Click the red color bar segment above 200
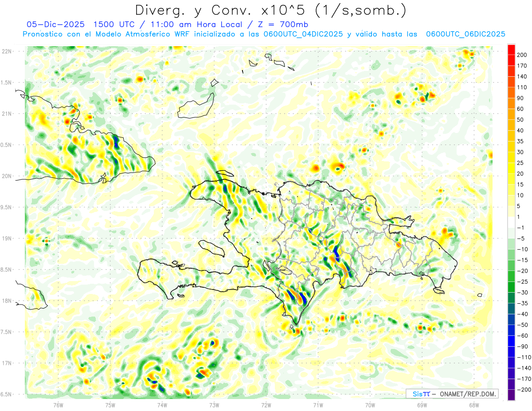 tap(511, 50)
